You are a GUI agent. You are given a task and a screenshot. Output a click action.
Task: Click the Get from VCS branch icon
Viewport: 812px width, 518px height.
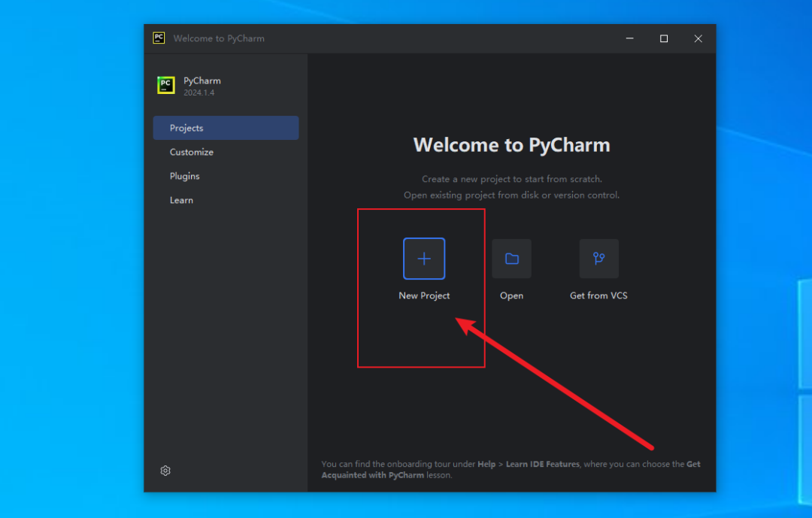coord(598,259)
